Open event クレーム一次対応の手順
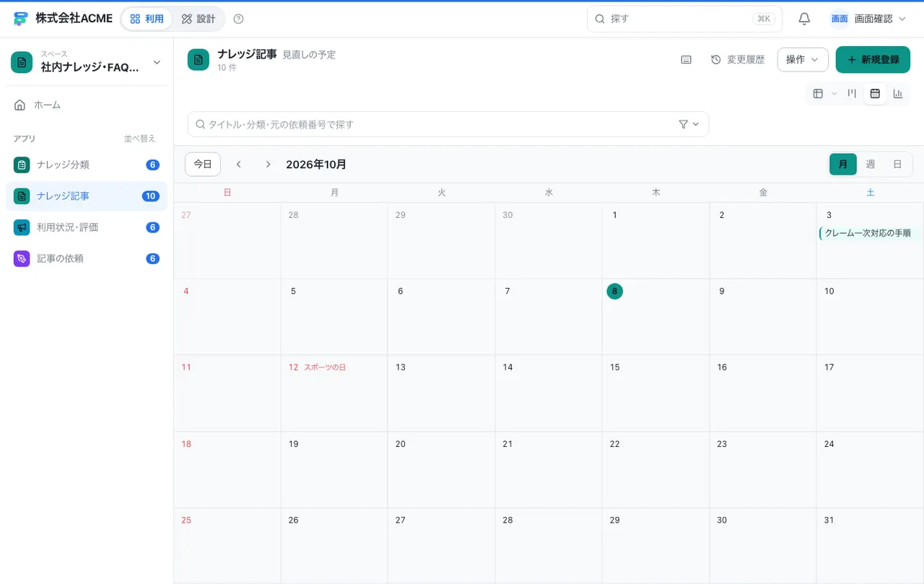Image resolution: width=924 pixels, height=584 pixels. (871, 233)
